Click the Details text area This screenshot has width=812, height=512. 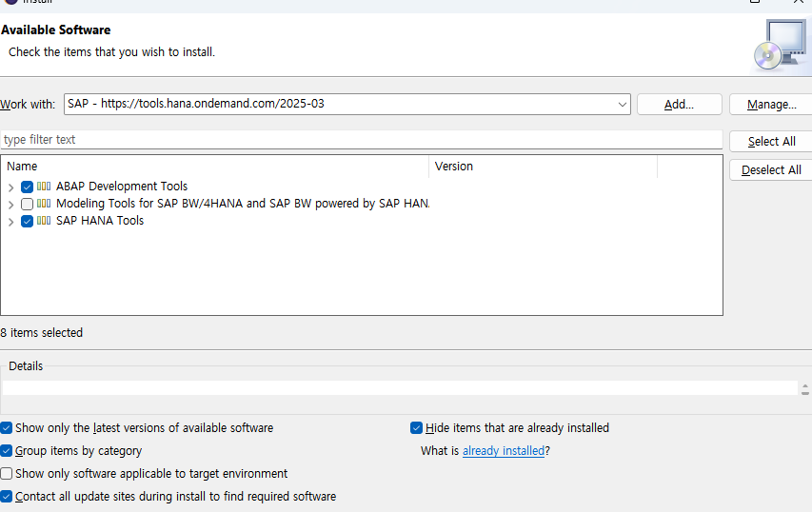pos(400,387)
